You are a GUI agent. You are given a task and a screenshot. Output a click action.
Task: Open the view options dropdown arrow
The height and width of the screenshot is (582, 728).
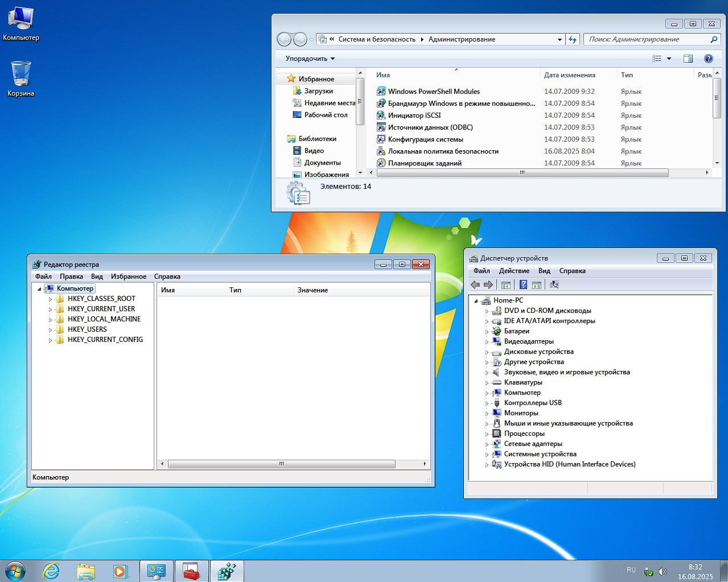coord(669,59)
